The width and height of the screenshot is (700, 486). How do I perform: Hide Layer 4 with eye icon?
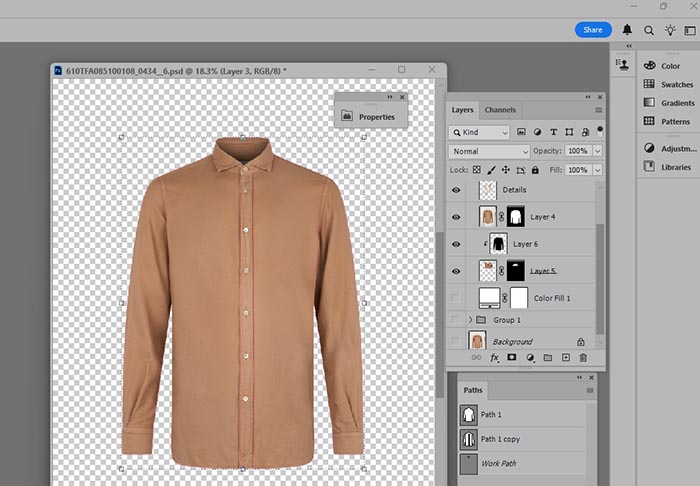coord(456,217)
